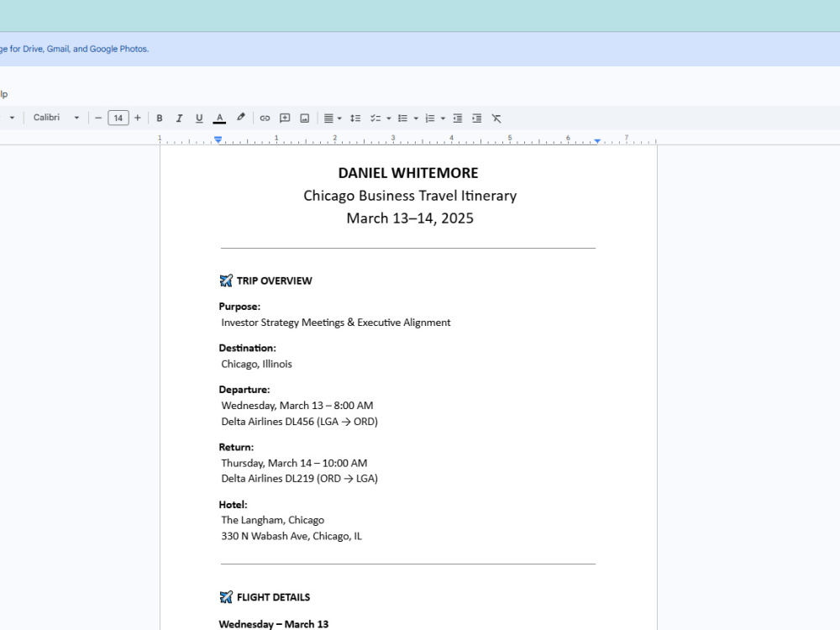This screenshot has height=630, width=840.
Task: Increase font size with plus button
Action: click(138, 118)
